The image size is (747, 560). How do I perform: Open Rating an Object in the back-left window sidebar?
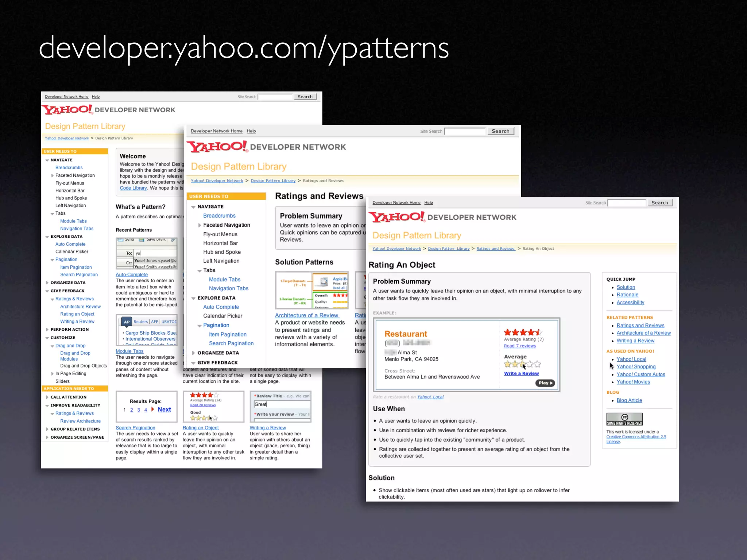(77, 314)
